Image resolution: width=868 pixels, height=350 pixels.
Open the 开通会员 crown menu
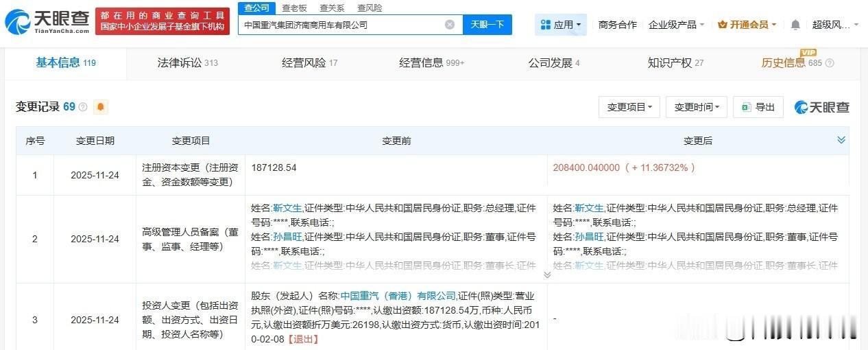(x=747, y=25)
